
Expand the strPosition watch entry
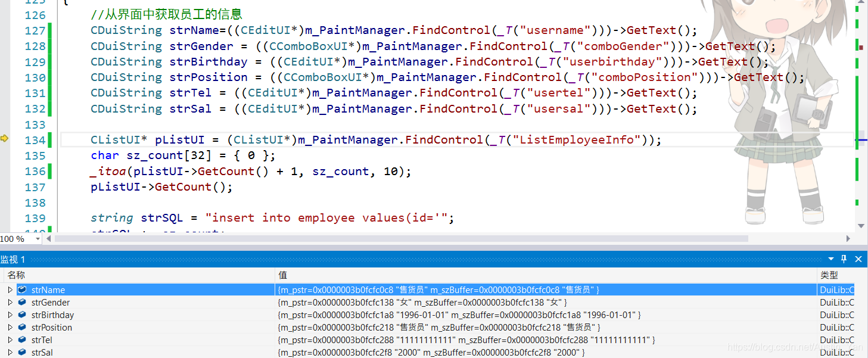click(10, 328)
